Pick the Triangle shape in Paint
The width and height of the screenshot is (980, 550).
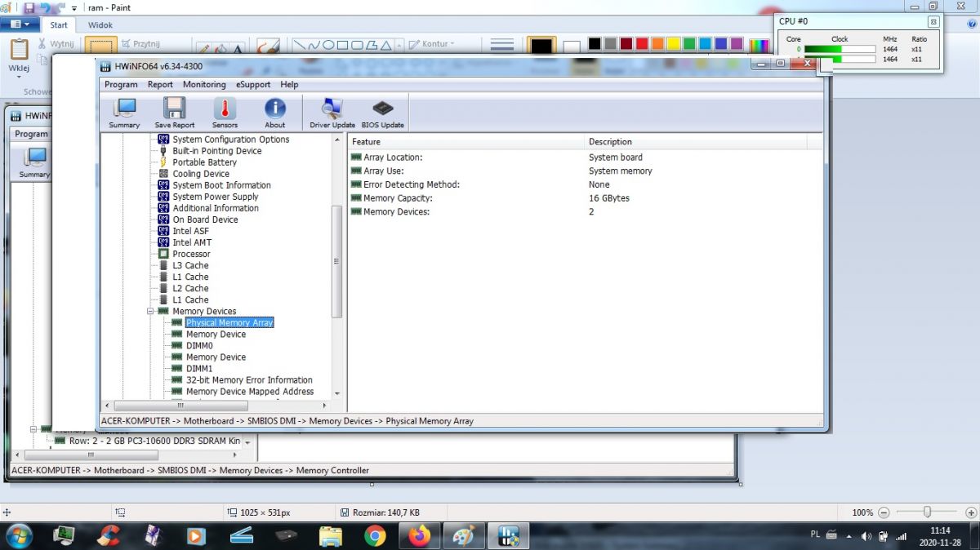(387, 45)
